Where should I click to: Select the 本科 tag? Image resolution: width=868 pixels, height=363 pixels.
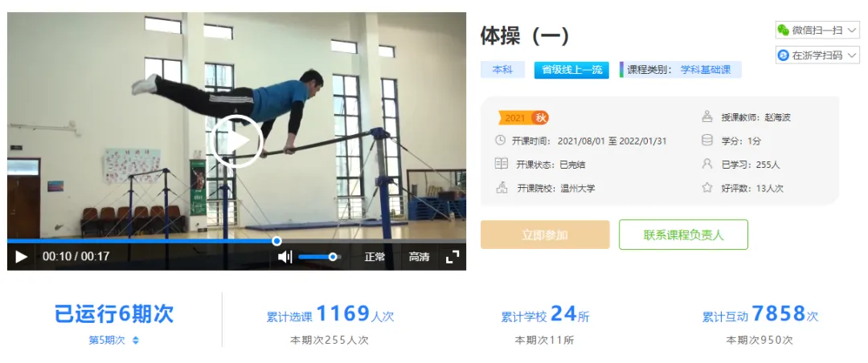pyautogui.click(x=502, y=71)
